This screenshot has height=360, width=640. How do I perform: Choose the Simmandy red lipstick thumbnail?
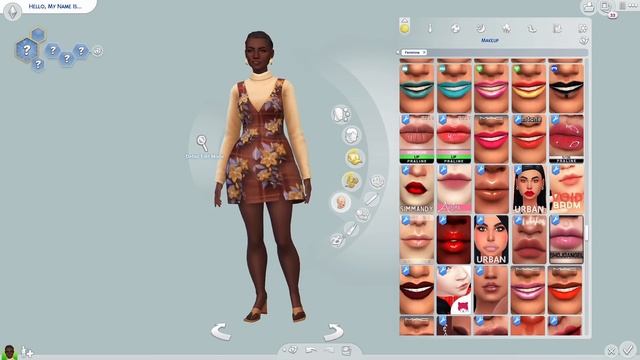[417, 189]
